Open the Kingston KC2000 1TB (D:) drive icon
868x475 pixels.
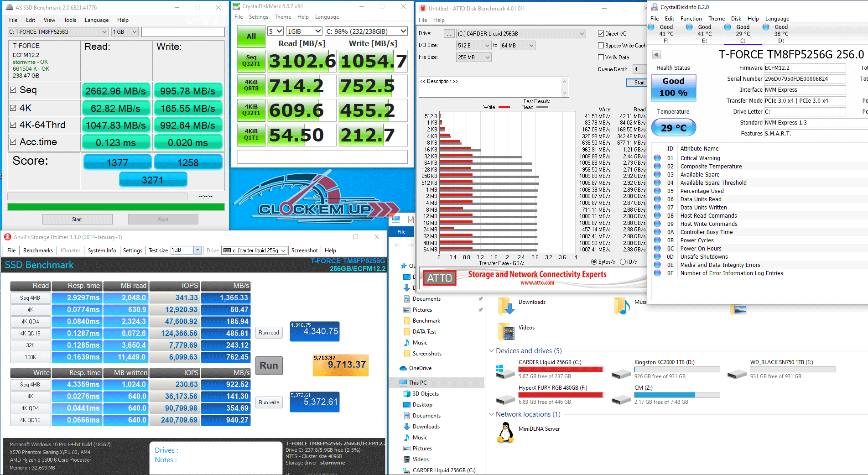coord(621,373)
